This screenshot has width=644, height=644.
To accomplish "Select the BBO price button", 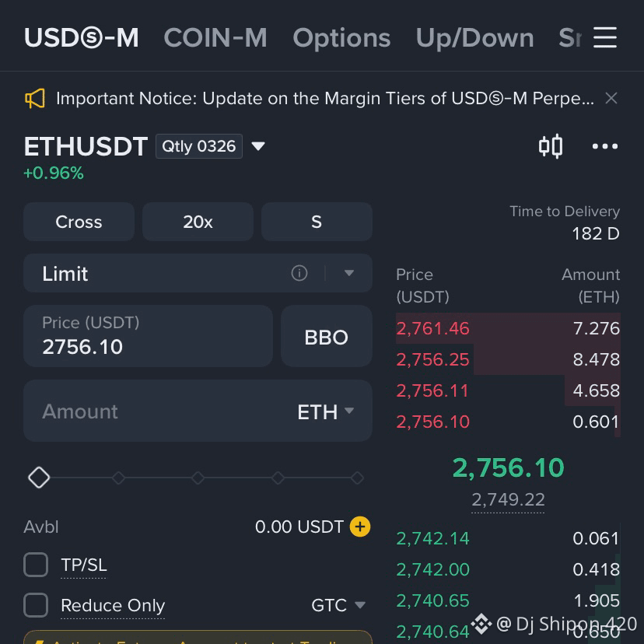I will click(327, 336).
